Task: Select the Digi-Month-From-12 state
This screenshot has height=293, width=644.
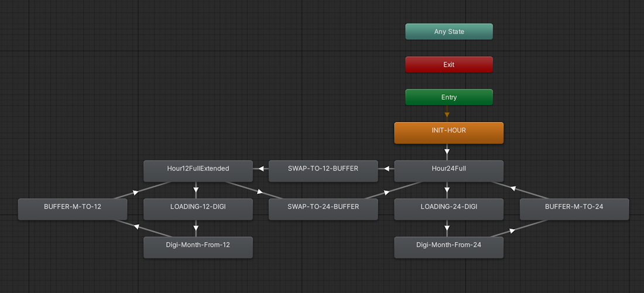Action: [198, 247]
